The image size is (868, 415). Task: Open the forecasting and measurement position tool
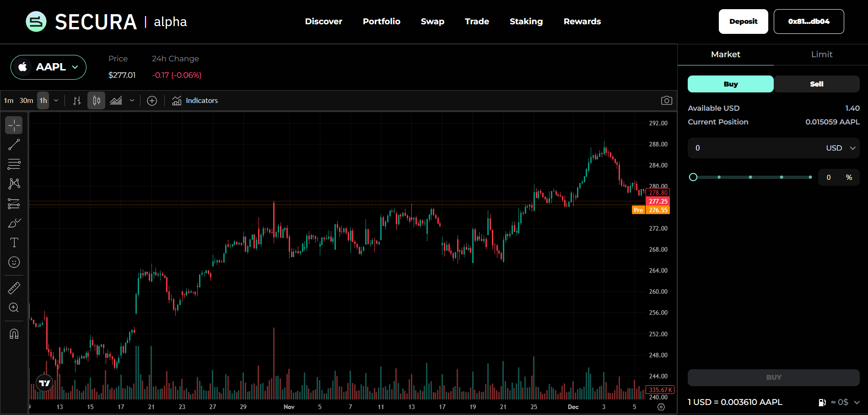point(14,203)
